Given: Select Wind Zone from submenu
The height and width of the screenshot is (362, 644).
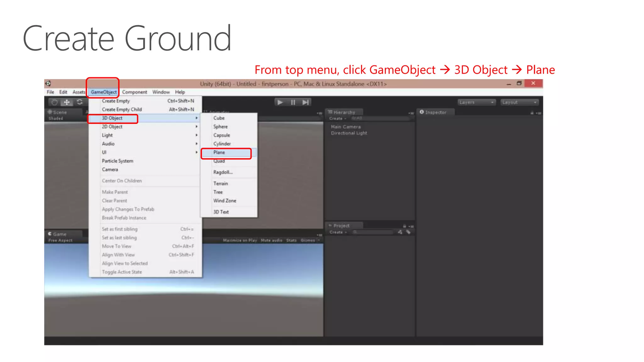Looking at the screenshot, I should (229, 200).
